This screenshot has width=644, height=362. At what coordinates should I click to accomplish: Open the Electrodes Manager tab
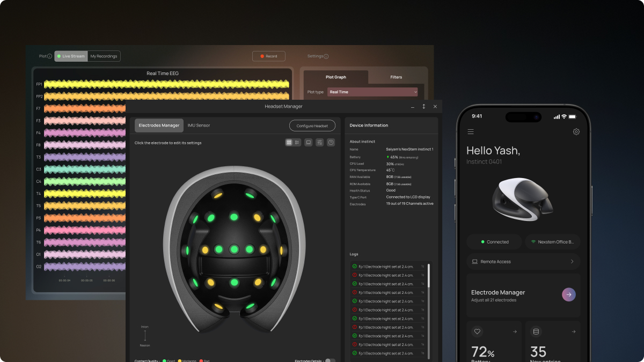tap(159, 125)
